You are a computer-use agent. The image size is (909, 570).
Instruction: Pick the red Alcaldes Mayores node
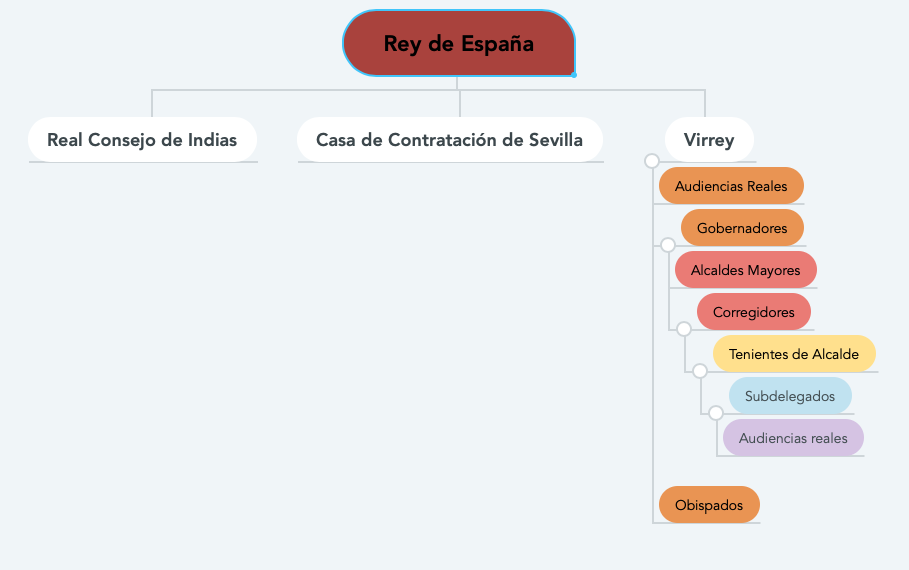click(745, 270)
